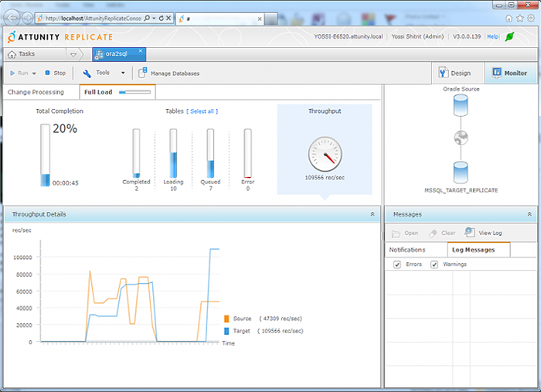Click the Attunity Replicate logo

pos(60,36)
